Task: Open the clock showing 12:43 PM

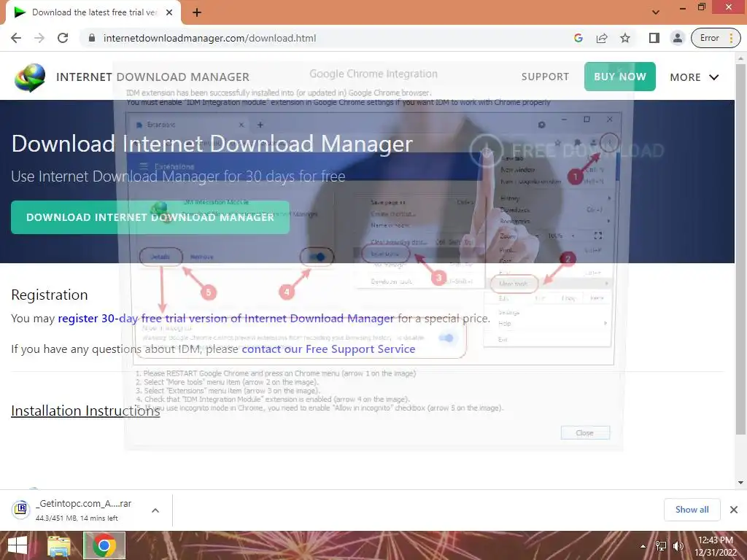Action: click(715, 546)
